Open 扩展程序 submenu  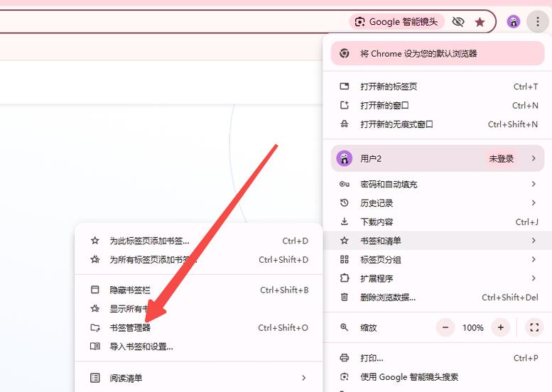(x=438, y=278)
